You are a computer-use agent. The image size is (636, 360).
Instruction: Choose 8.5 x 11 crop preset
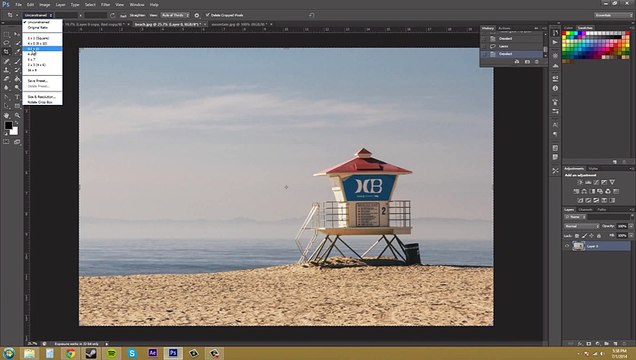(x=42, y=49)
